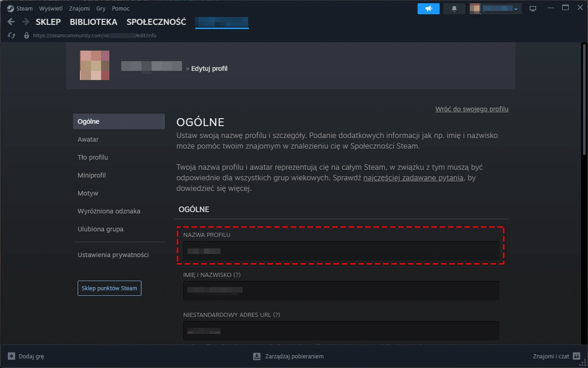This screenshot has width=588, height=368.
Task: Go to BIBLIOTEKA tab
Action: coord(94,22)
